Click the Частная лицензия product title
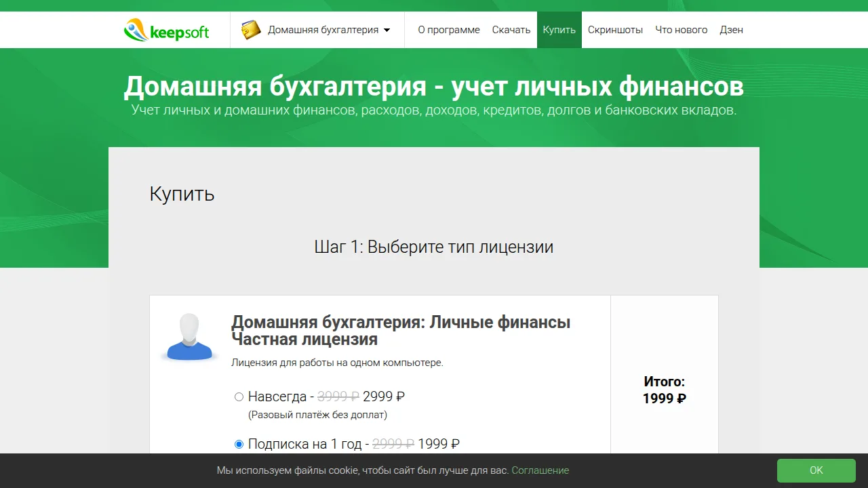The width and height of the screenshot is (868, 488). pyautogui.click(x=401, y=330)
